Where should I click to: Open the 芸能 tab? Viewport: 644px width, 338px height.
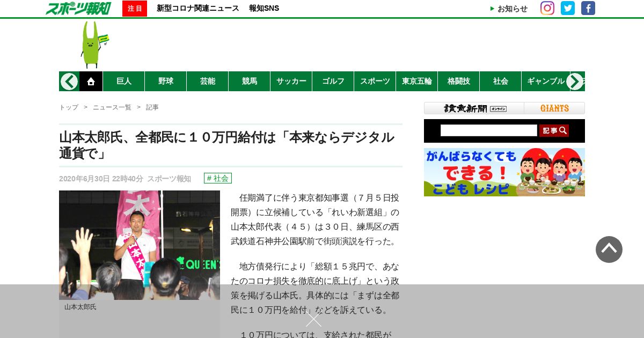tap(208, 82)
